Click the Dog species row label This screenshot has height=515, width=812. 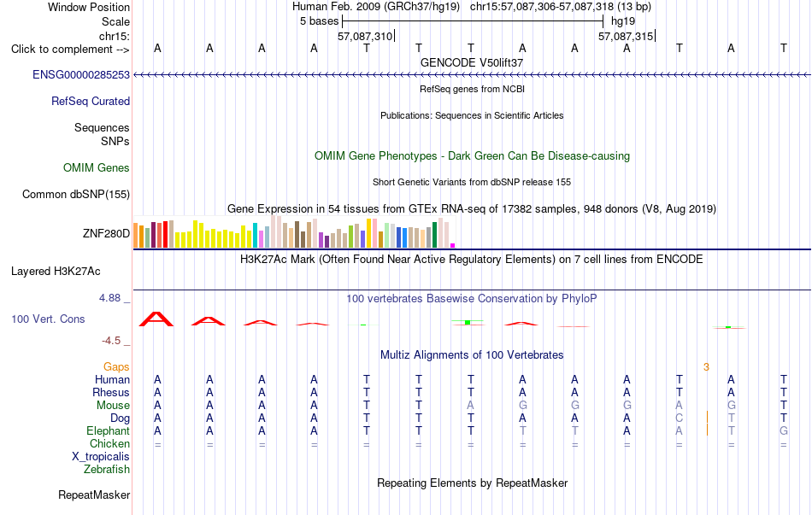120,418
